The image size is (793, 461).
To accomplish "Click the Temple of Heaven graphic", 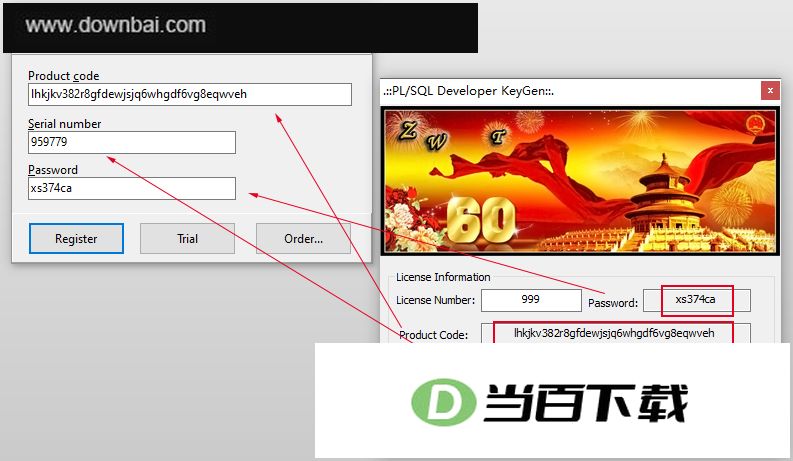I will point(664,202).
